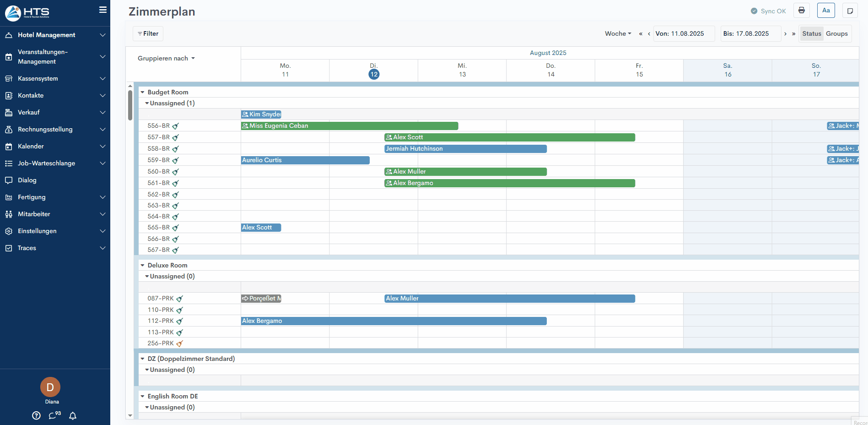Viewport: 868px width, 425px height.
Task: Click the print icon in the header
Action: coord(801,11)
